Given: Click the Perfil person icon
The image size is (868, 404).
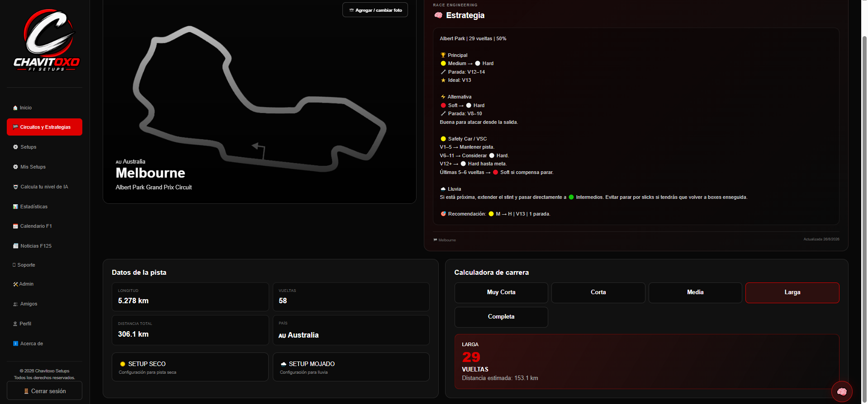Looking at the screenshot, I should click(15, 324).
